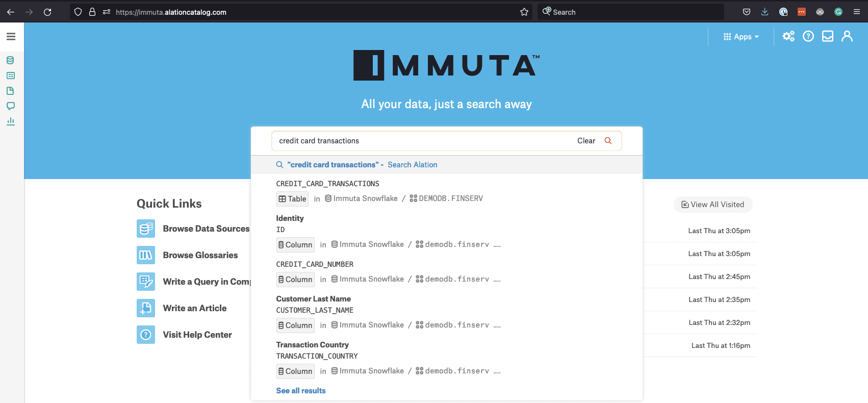
Task: Click the tracking protection shield icon
Action: [x=78, y=12]
